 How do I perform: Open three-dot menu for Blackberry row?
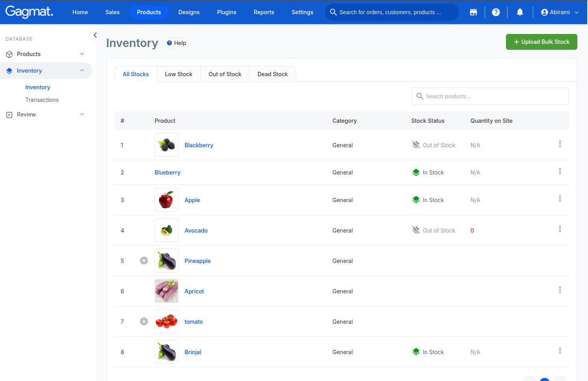tap(560, 144)
